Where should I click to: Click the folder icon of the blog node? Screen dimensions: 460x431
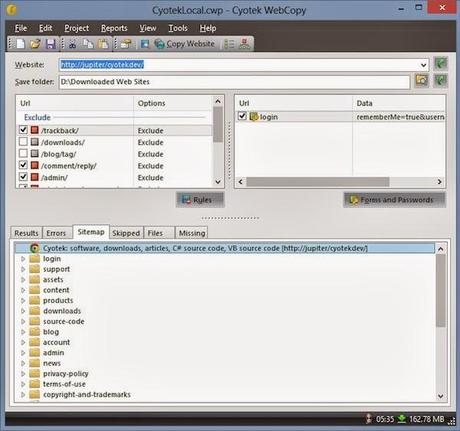point(34,332)
